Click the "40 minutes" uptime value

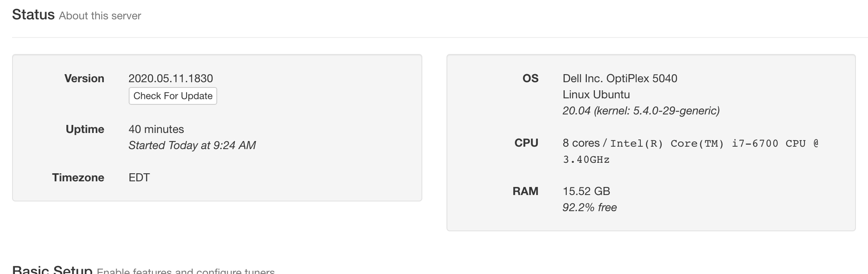pos(156,129)
